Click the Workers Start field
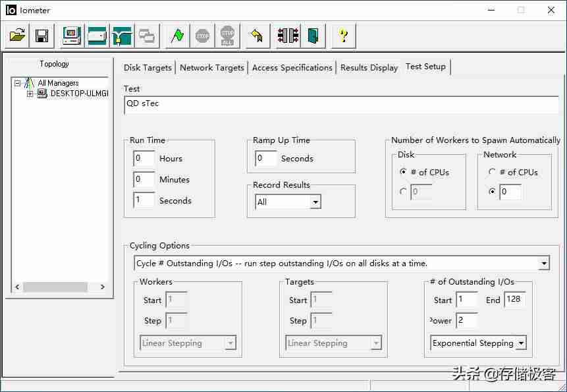 click(176, 299)
